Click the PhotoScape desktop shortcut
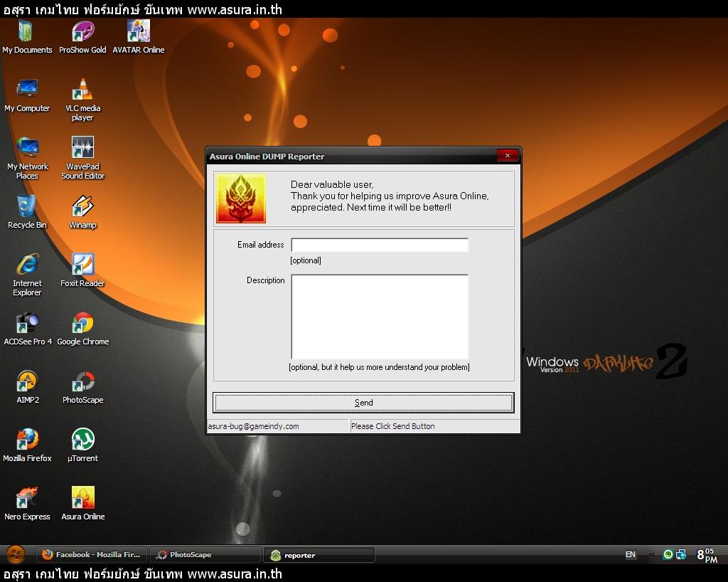The image size is (728, 582). 83,387
